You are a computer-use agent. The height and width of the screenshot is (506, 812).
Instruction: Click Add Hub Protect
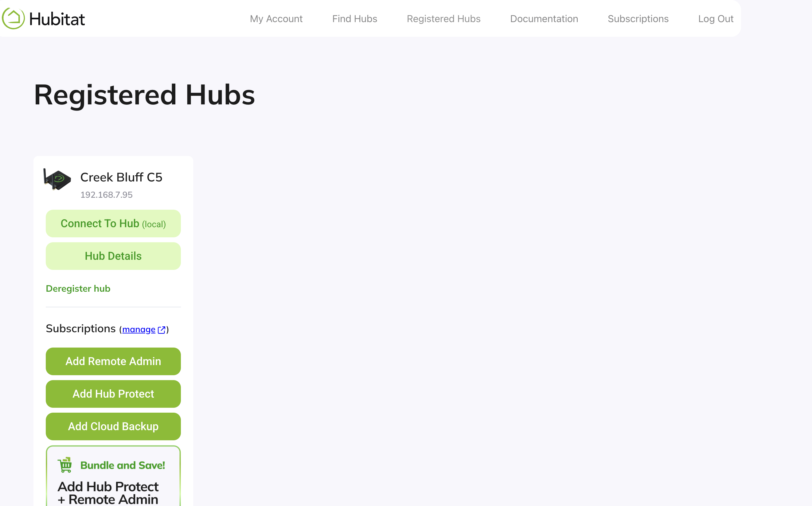(113, 394)
